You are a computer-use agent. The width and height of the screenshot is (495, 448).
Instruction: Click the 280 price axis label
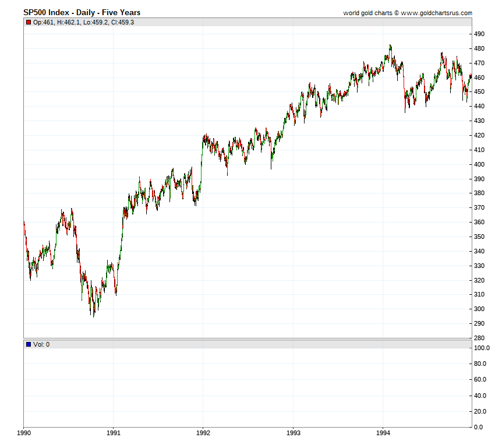(479, 338)
